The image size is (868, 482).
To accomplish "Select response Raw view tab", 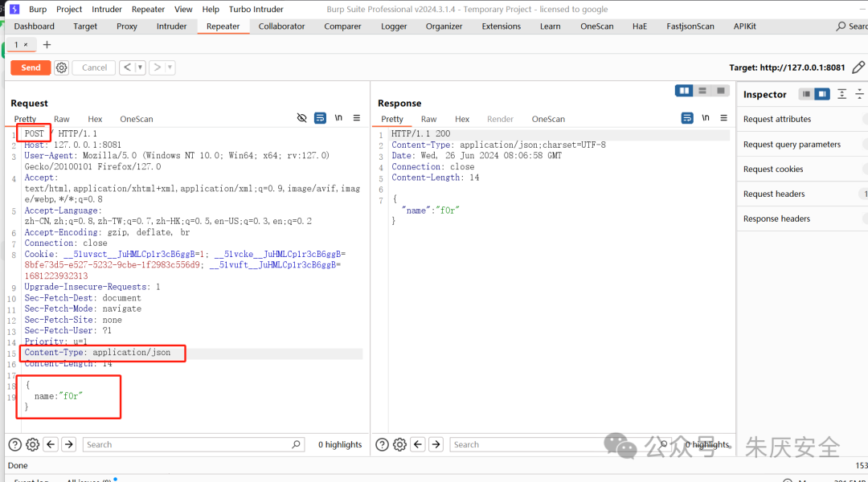I will [x=428, y=119].
